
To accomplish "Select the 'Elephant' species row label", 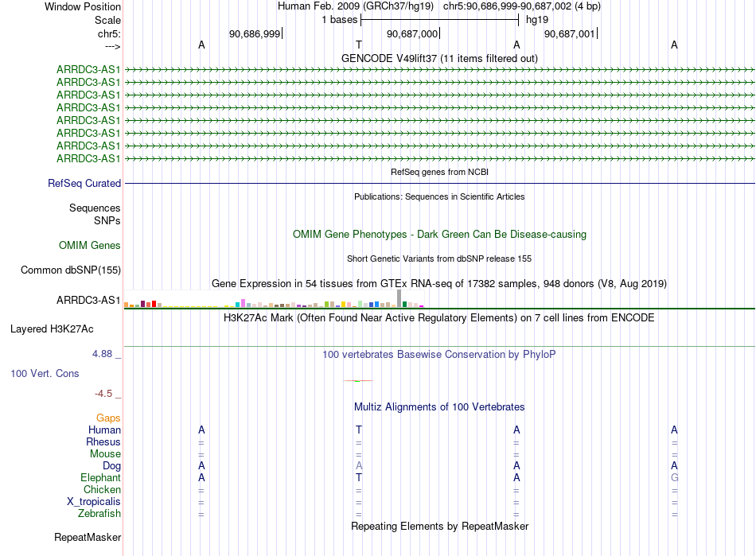I will tap(100, 477).
